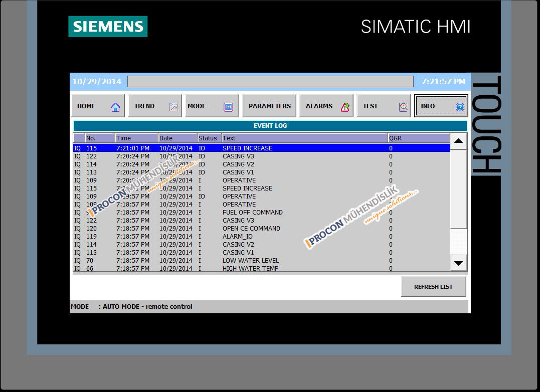The width and height of the screenshot is (540, 392).
Task: Click the 10/29/2014 date in header bar
Action: [97, 82]
